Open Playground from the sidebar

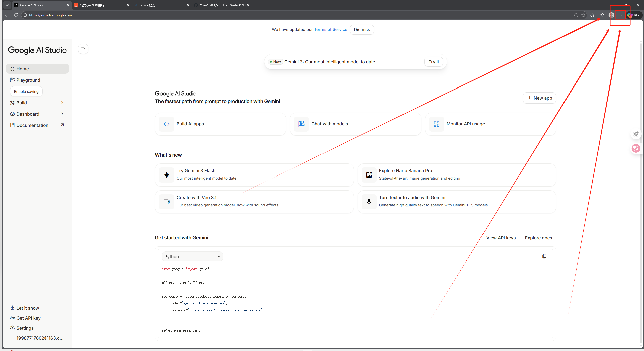coord(28,80)
